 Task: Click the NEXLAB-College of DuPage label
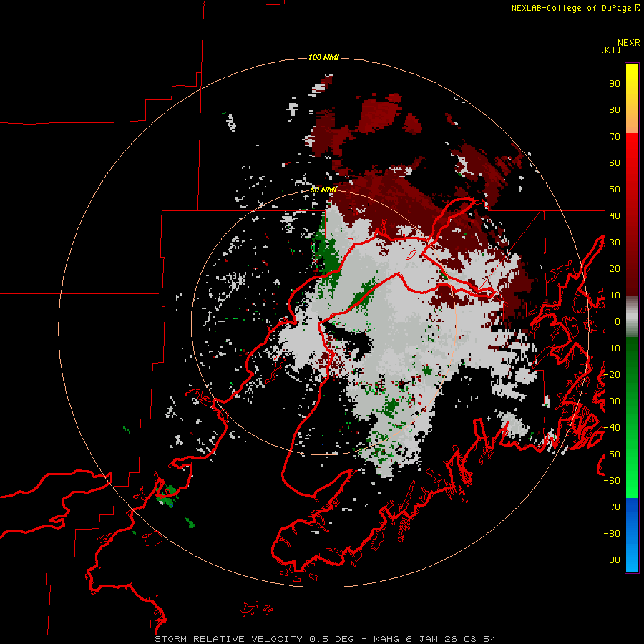575,8
